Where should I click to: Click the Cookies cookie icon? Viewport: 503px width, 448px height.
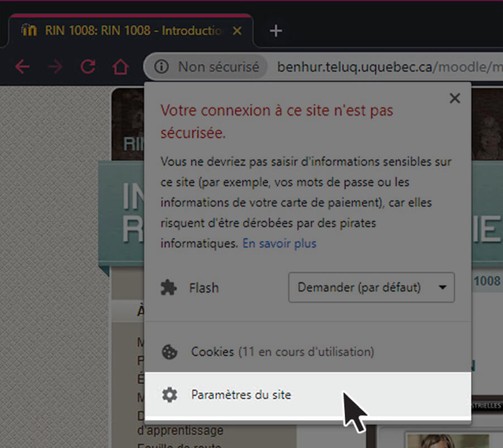tap(170, 352)
